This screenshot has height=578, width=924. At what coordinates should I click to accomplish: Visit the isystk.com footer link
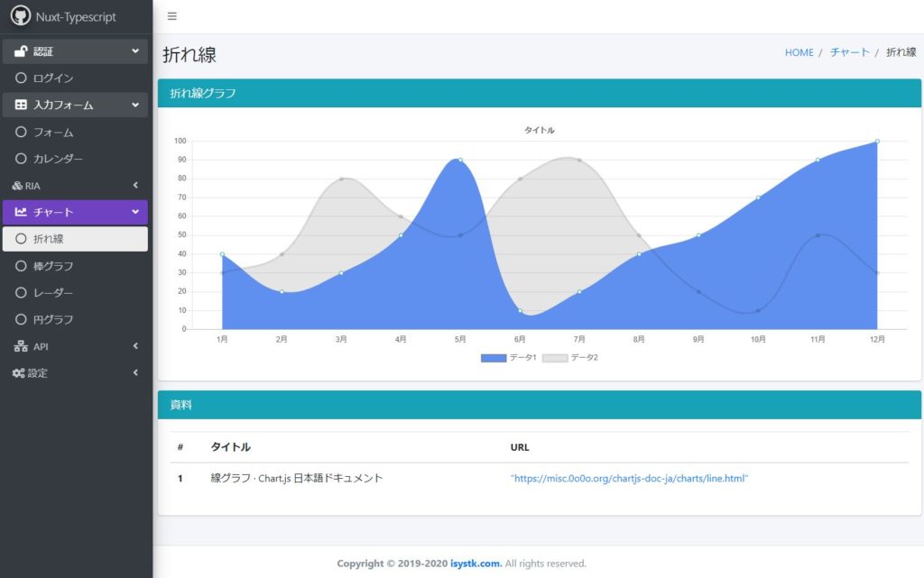coord(476,564)
